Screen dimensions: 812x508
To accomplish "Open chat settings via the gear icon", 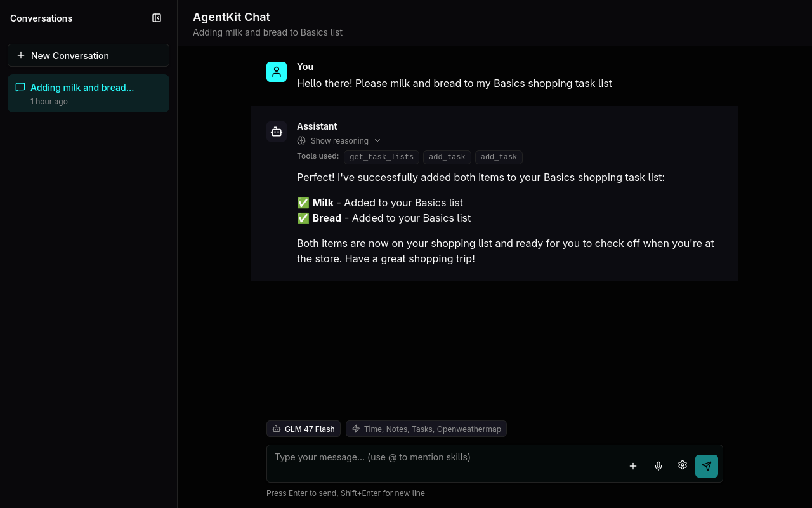I will (682, 465).
